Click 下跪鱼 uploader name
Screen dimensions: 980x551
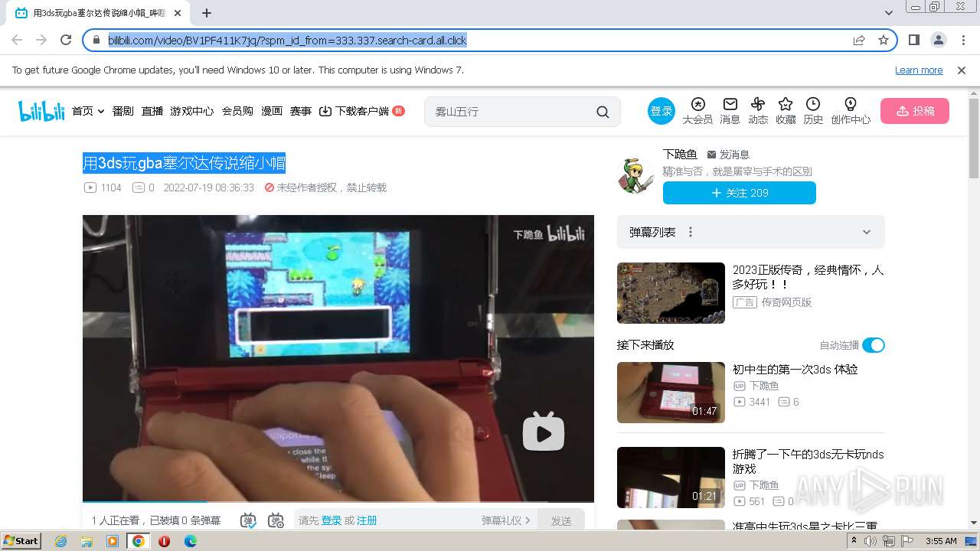tap(680, 155)
